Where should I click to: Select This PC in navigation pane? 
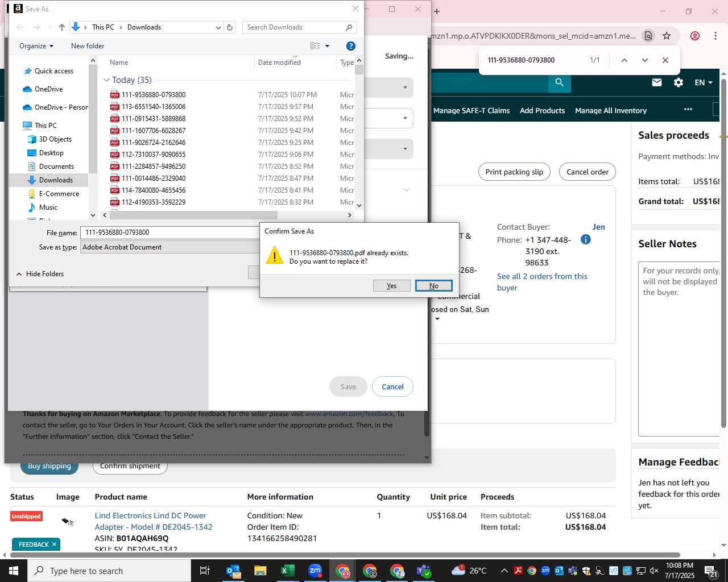pyautogui.click(x=45, y=126)
